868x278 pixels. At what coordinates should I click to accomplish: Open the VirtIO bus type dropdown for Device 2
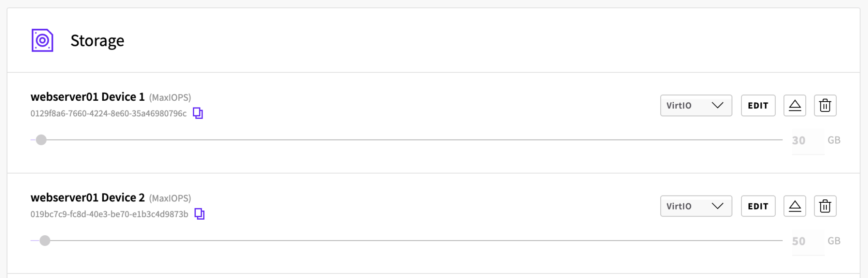(x=696, y=206)
